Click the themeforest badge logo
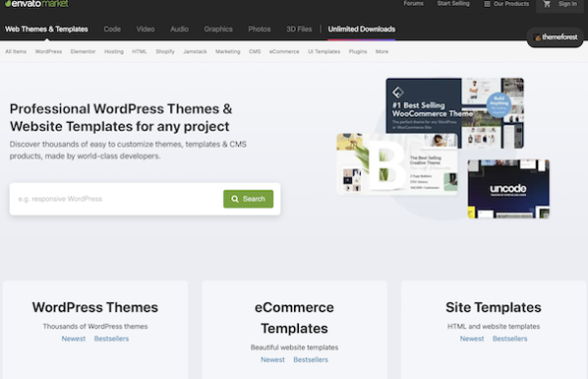The height and width of the screenshot is (379, 588). (556, 37)
